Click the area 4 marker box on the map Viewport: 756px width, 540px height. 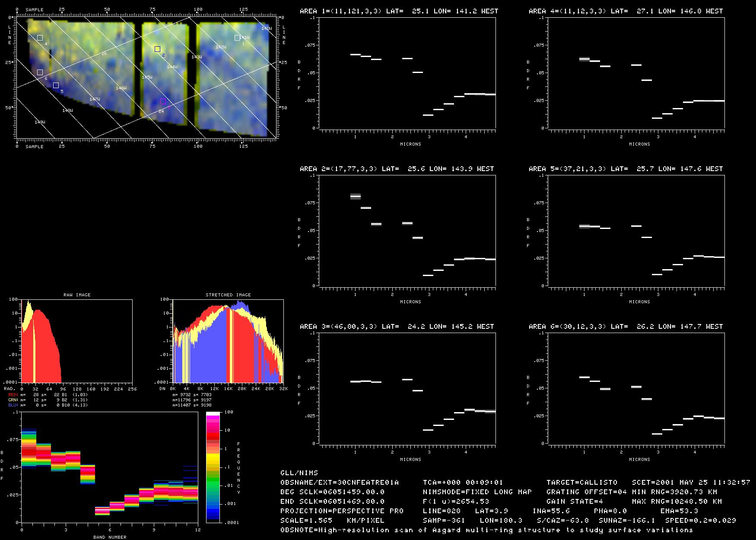(40, 38)
